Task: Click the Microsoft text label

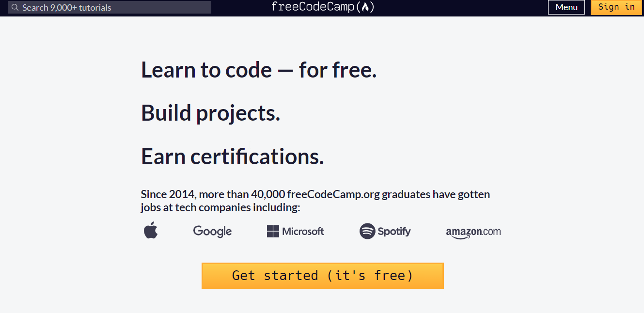Action: (x=302, y=231)
